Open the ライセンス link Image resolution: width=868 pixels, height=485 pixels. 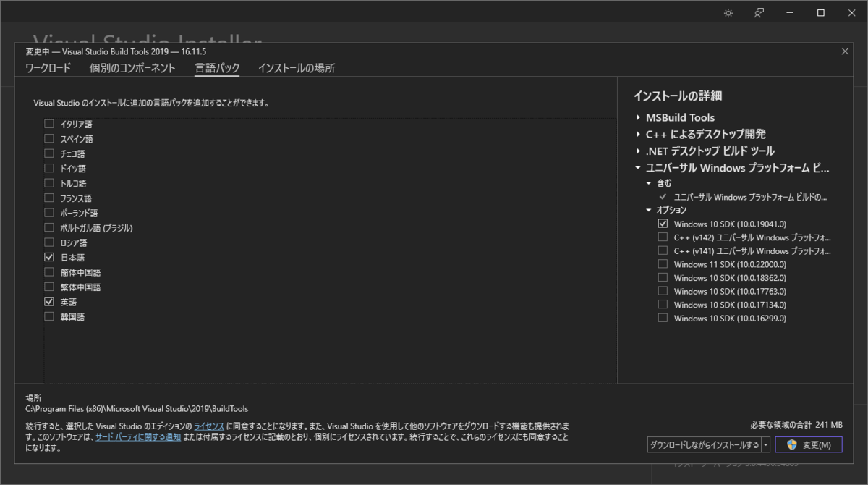click(x=209, y=426)
